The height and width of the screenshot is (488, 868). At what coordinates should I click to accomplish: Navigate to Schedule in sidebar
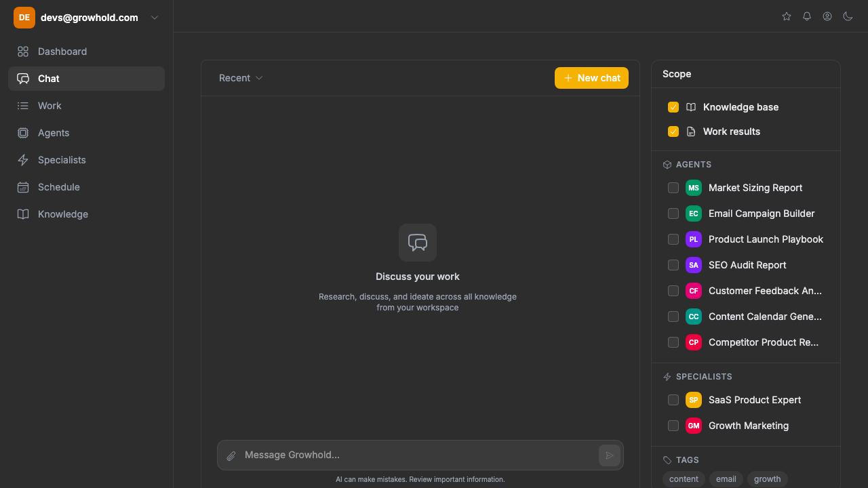tap(59, 187)
